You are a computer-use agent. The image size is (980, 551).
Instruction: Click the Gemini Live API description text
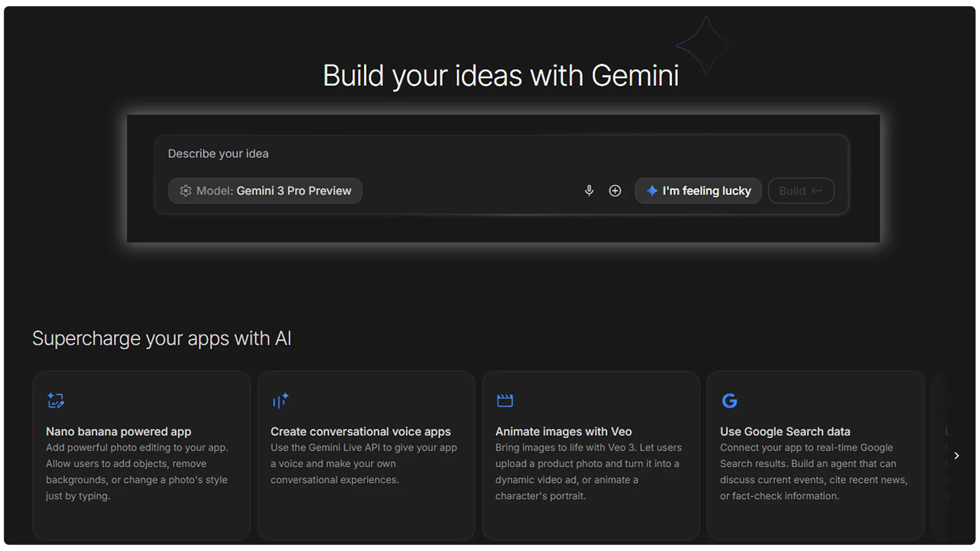pyautogui.click(x=364, y=463)
